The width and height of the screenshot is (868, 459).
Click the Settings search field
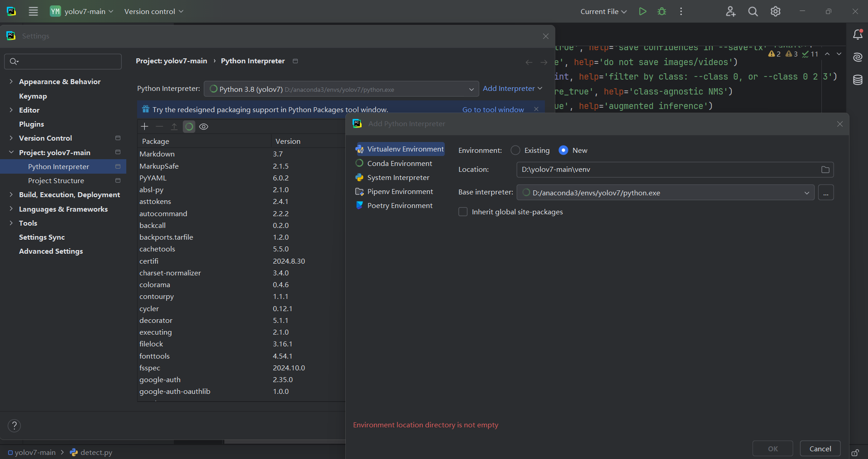pyautogui.click(x=63, y=62)
